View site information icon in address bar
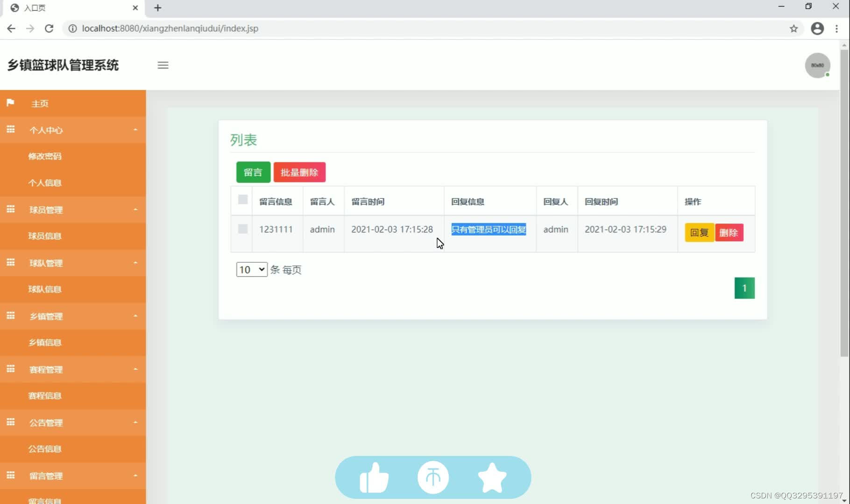850x504 pixels. pos(72,28)
